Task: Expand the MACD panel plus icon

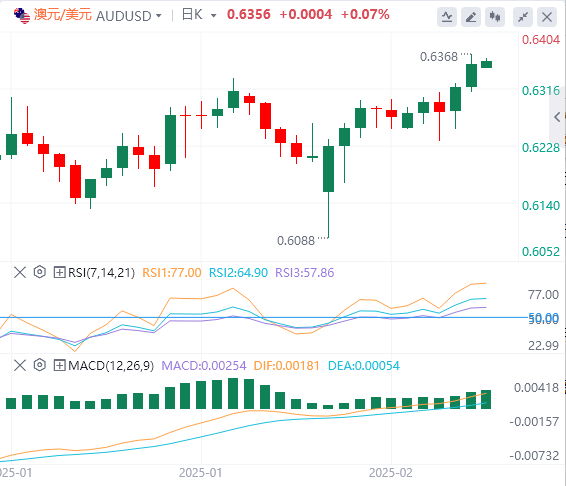Action: [59, 365]
